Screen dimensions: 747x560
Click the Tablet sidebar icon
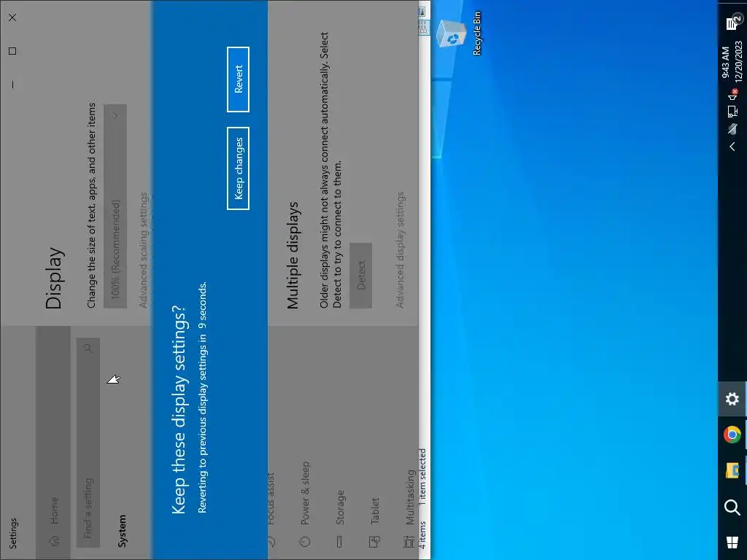(x=374, y=542)
